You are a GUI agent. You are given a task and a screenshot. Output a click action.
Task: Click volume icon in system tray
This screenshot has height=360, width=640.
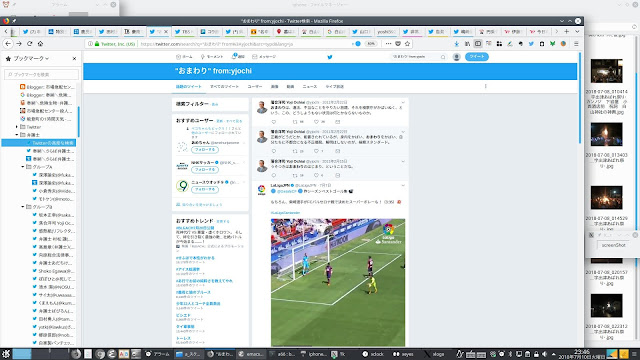pyautogui.click(x=544, y=354)
